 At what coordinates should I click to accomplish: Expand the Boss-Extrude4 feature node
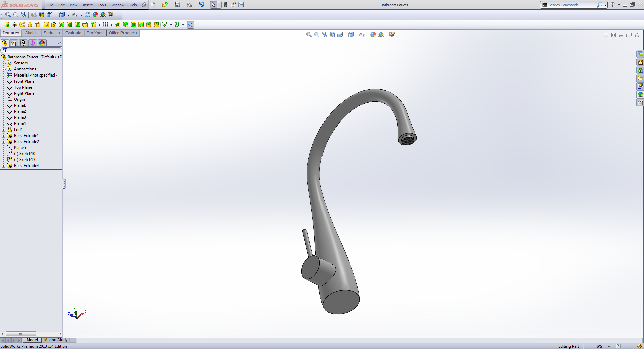coord(4,166)
